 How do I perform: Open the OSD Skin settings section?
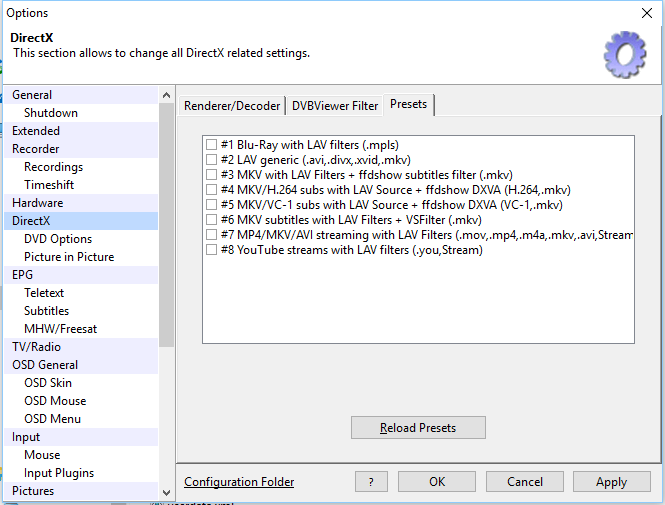tap(48, 383)
